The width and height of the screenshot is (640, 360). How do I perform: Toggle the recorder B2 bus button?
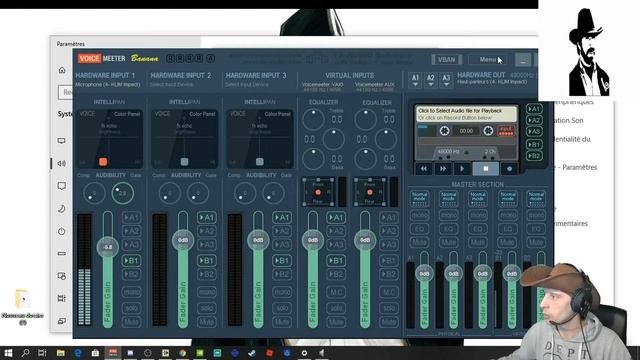(x=534, y=156)
